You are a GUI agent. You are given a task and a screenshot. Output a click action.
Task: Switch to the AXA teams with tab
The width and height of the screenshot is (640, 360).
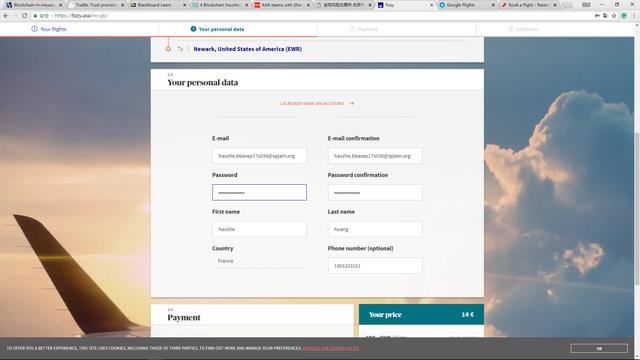click(x=281, y=5)
